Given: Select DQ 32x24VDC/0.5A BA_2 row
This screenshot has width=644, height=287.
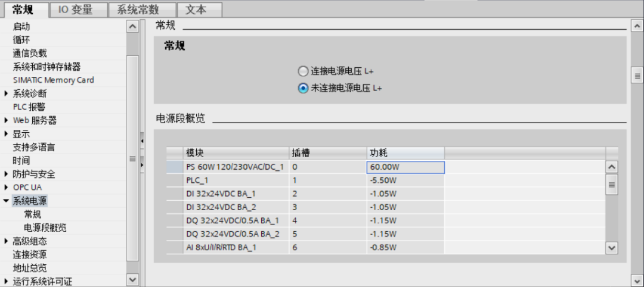Looking at the screenshot, I should coord(236,234).
